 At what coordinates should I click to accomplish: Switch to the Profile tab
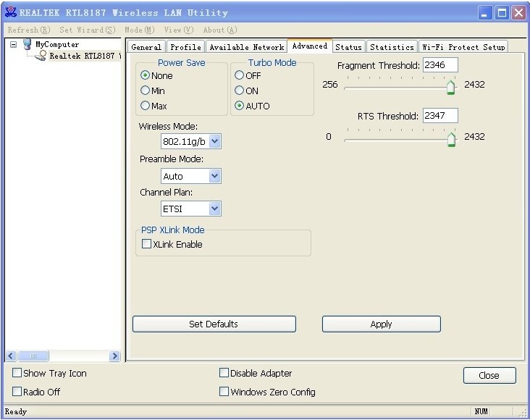185,47
